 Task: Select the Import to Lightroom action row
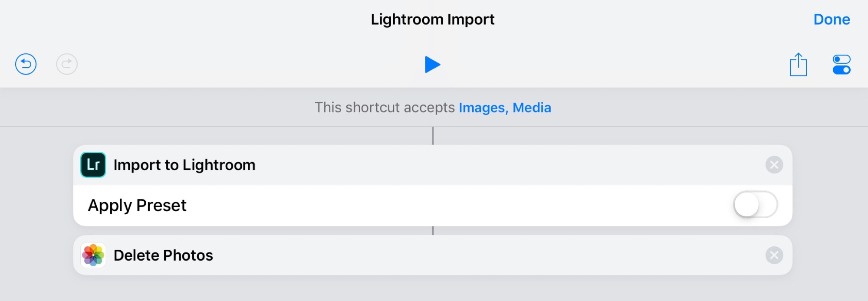[184, 165]
